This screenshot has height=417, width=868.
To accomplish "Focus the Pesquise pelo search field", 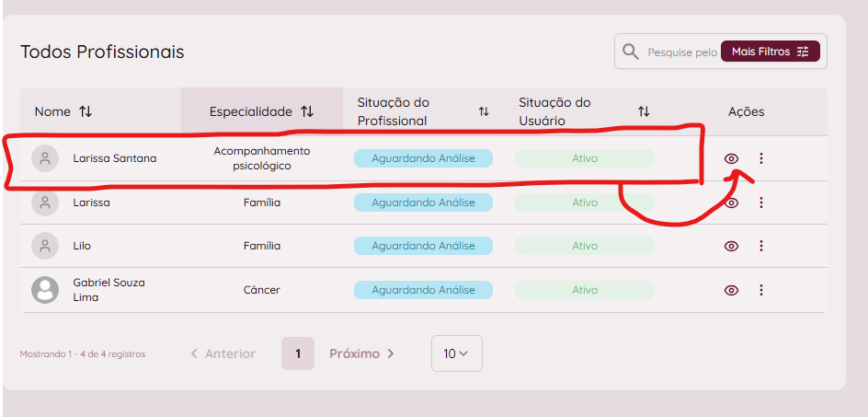I will point(681,52).
